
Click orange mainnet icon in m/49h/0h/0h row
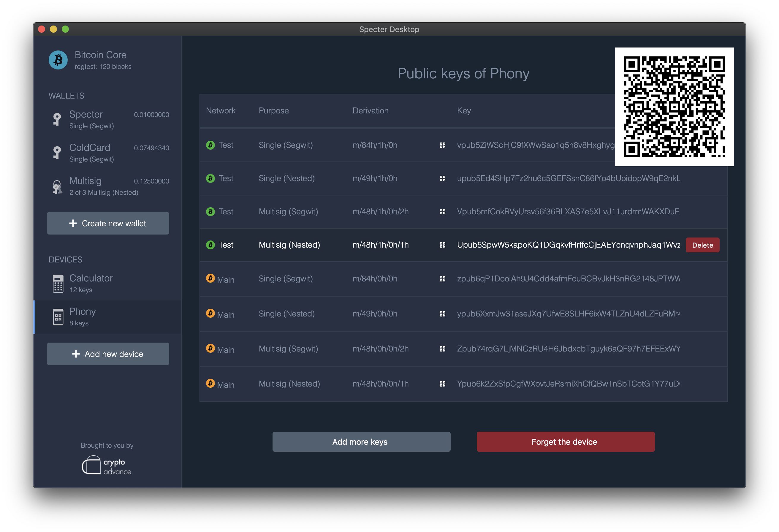[210, 313]
